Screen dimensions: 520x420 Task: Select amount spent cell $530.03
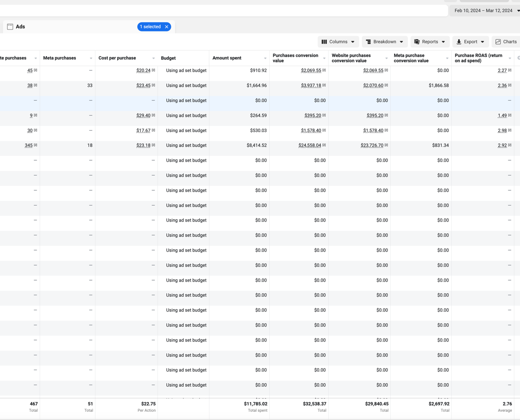coord(258,130)
